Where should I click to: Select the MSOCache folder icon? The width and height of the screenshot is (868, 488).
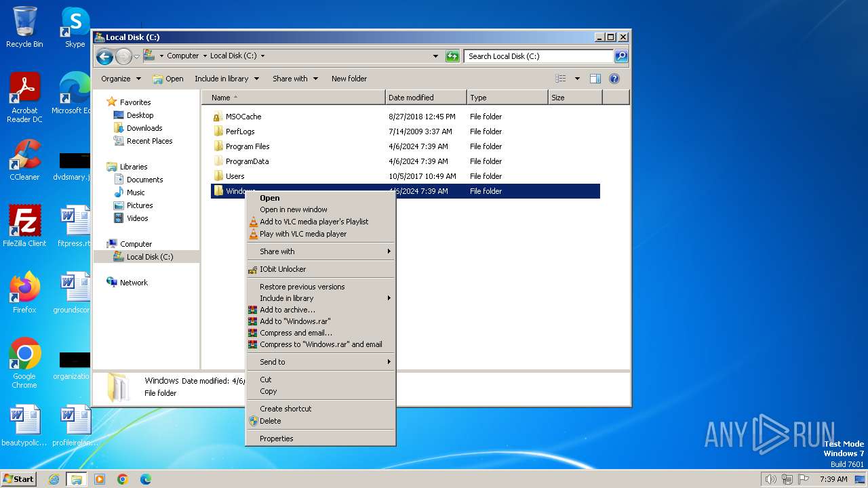click(x=218, y=117)
